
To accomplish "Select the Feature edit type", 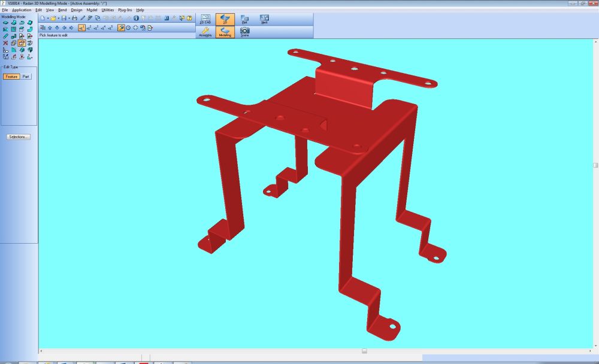I will pyautogui.click(x=11, y=77).
